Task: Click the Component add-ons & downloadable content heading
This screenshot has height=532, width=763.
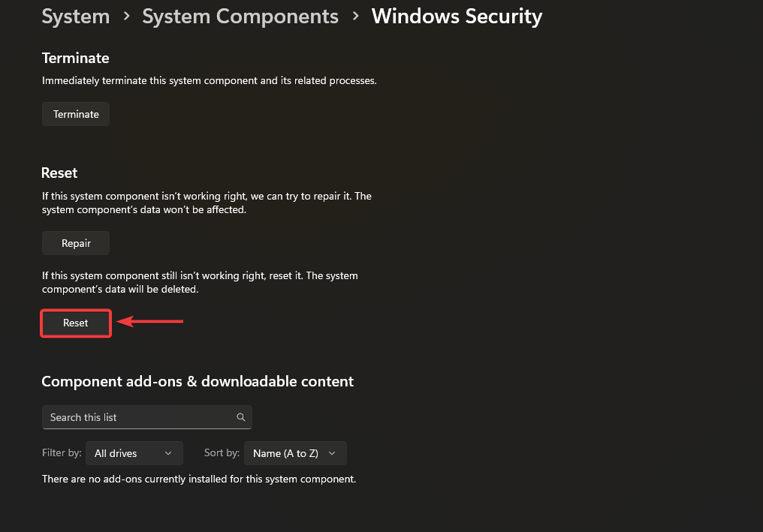Action: 198,381
